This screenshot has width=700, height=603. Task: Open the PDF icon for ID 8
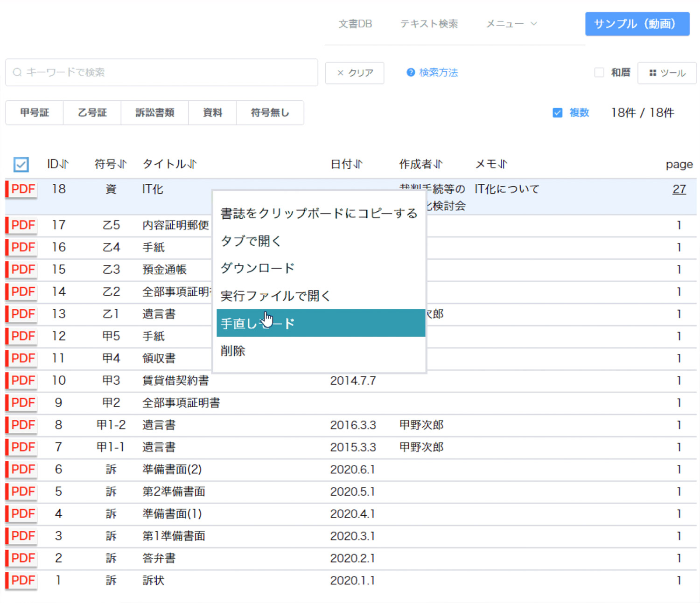(x=21, y=425)
